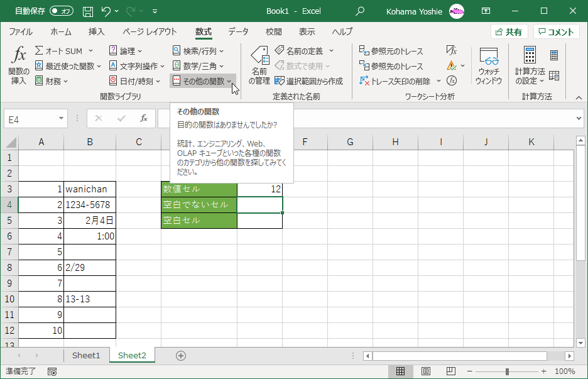This screenshot has height=379, width=588.
Task: Switch to Page Layout view in status bar
Action: pos(426,371)
